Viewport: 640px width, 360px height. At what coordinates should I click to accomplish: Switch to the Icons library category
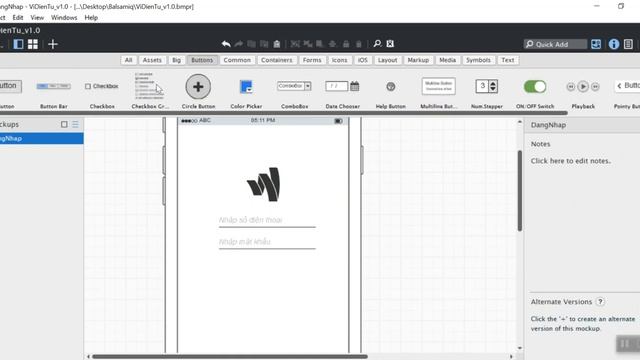pyautogui.click(x=340, y=60)
